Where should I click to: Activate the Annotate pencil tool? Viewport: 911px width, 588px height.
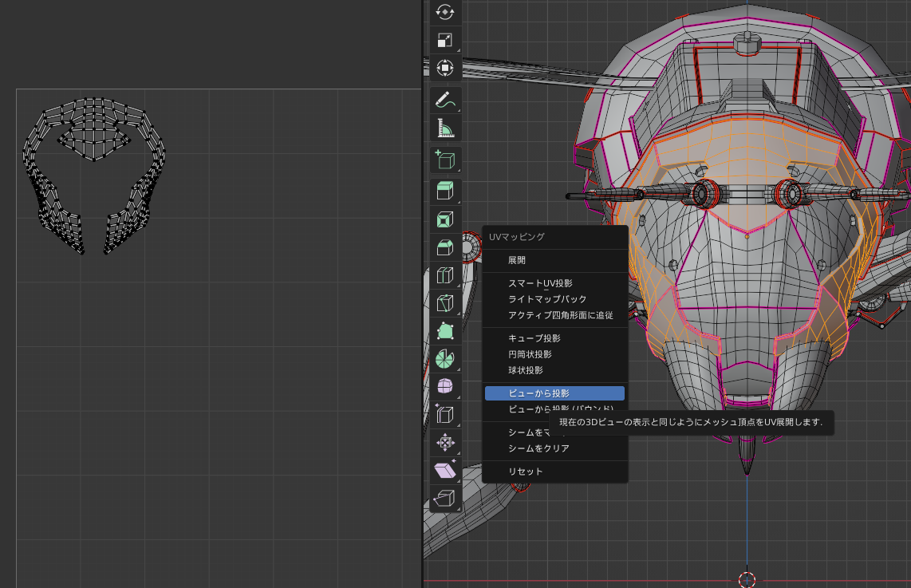coord(445,100)
